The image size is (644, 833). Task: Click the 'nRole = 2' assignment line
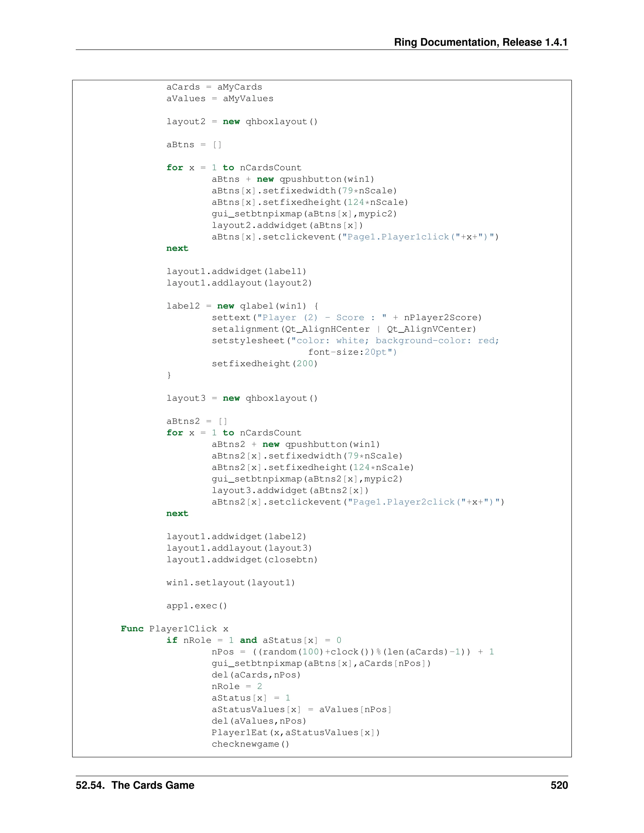236,686
